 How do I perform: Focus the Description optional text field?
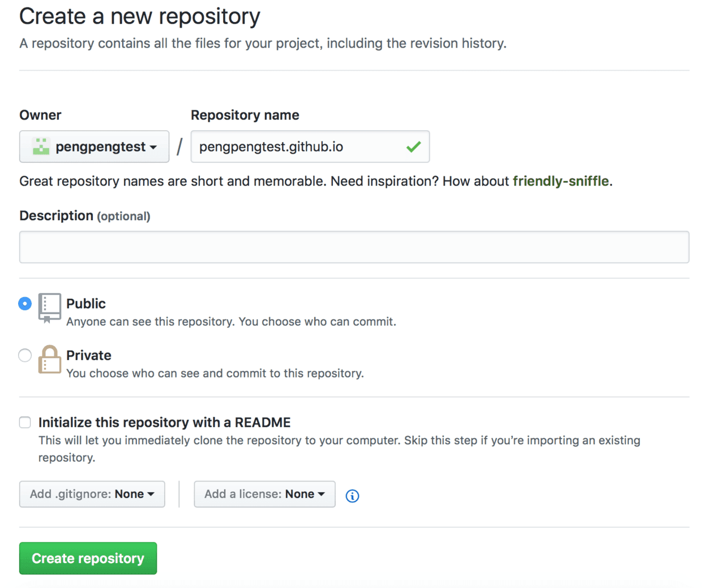[354, 247]
